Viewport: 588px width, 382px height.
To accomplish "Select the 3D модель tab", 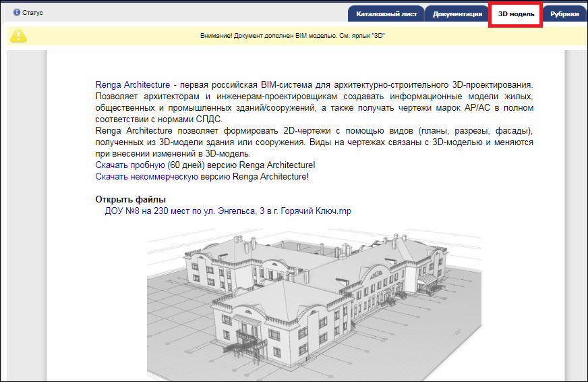I will click(516, 14).
